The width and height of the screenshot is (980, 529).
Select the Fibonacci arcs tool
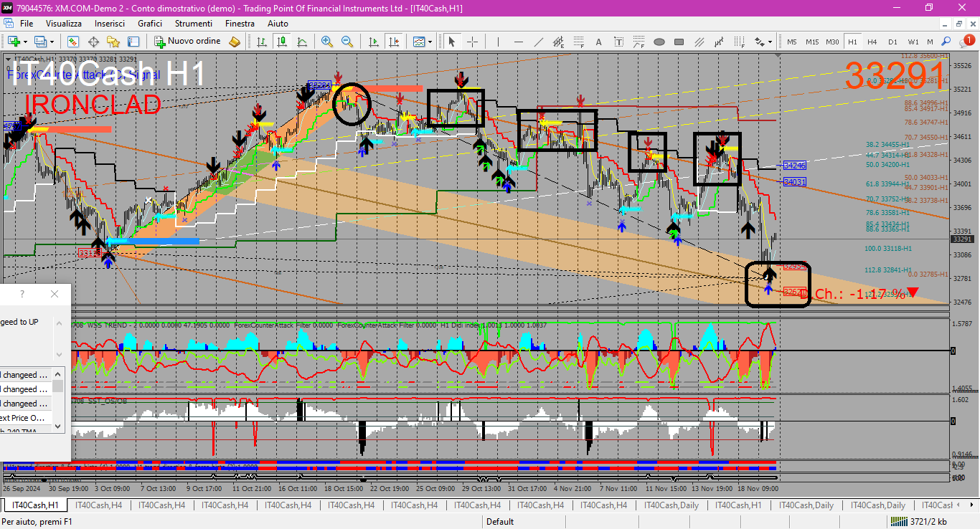(639, 42)
